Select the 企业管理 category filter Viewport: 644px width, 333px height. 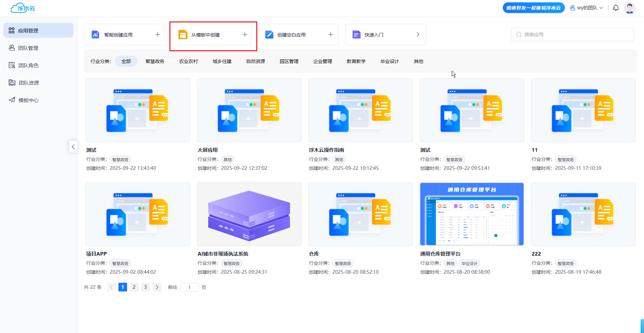pyautogui.click(x=322, y=61)
